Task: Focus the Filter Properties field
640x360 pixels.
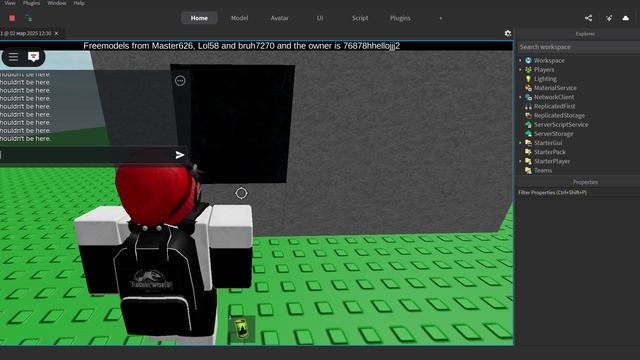Action: coord(579,192)
